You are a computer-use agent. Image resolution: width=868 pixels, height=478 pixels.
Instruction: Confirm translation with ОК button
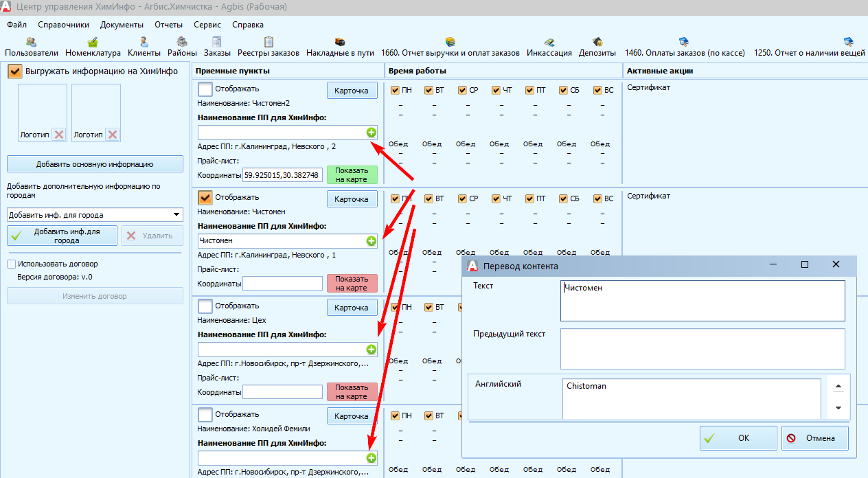pyautogui.click(x=738, y=437)
